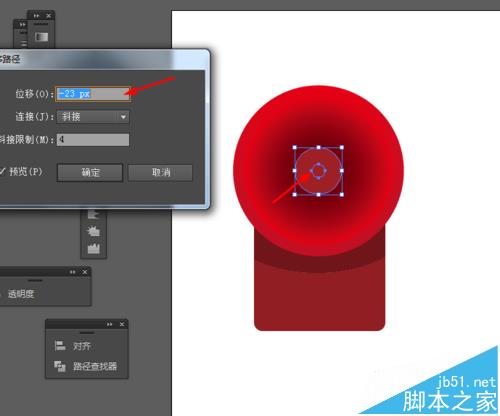Cancel the dialog with the 取消 button
Image resolution: width=500 pixels, height=416 pixels.
pyautogui.click(x=160, y=172)
